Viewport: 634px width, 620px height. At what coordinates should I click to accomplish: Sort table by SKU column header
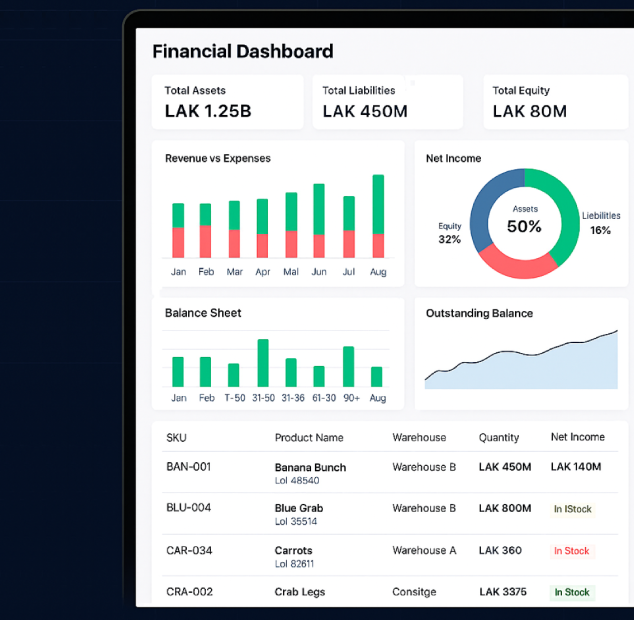176,437
